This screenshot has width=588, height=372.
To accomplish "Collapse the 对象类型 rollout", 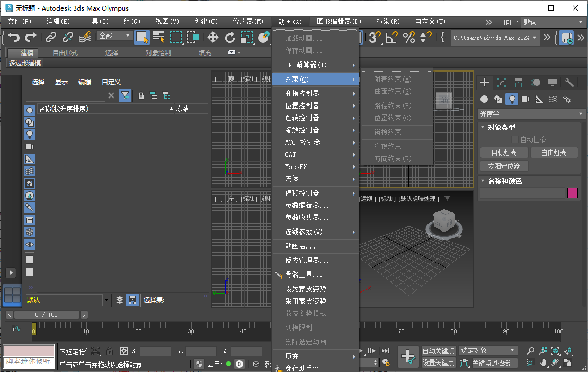I will [501, 128].
